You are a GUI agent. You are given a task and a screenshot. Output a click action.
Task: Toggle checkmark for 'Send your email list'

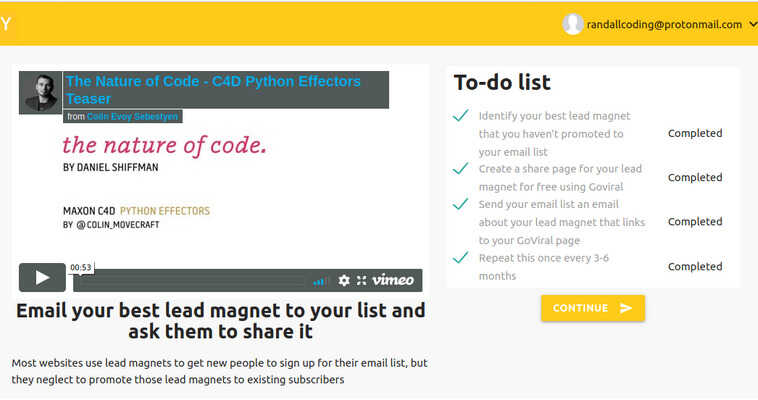pos(460,204)
